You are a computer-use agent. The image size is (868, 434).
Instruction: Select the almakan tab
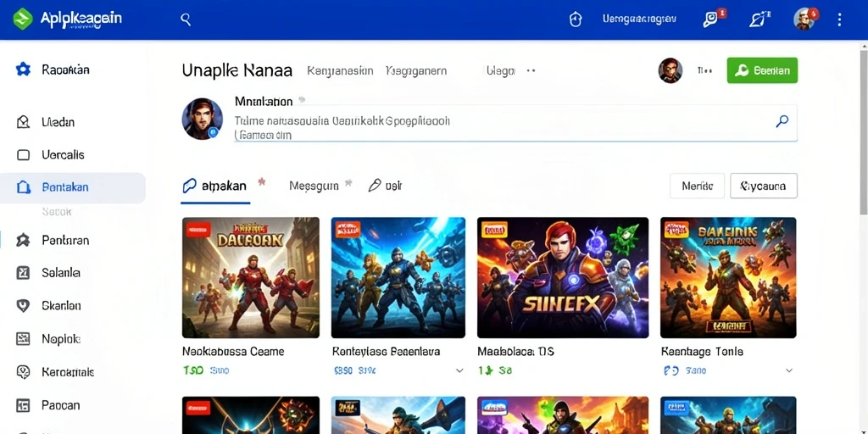pyautogui.click(x=215, y=186)
